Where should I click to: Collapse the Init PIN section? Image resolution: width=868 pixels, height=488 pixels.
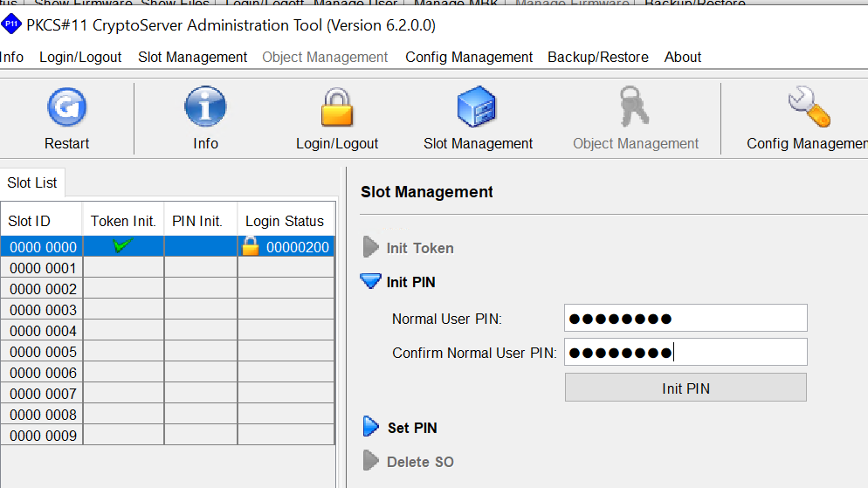coord(370,281)
